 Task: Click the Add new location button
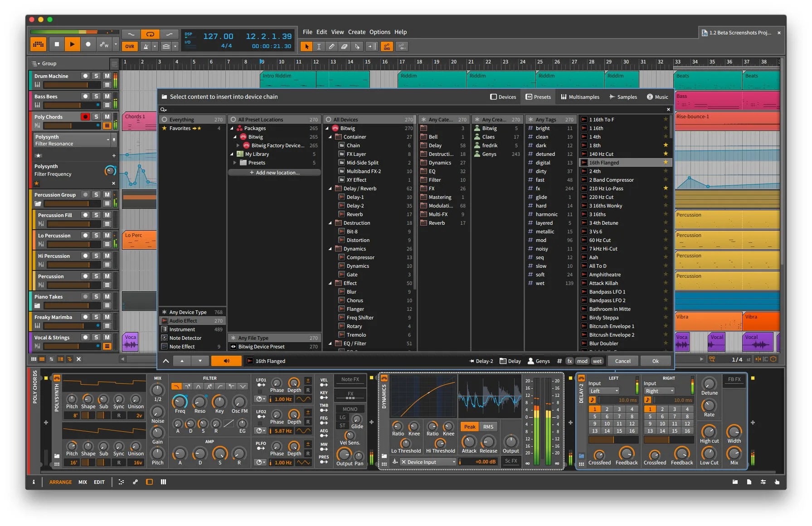(274, 172)
